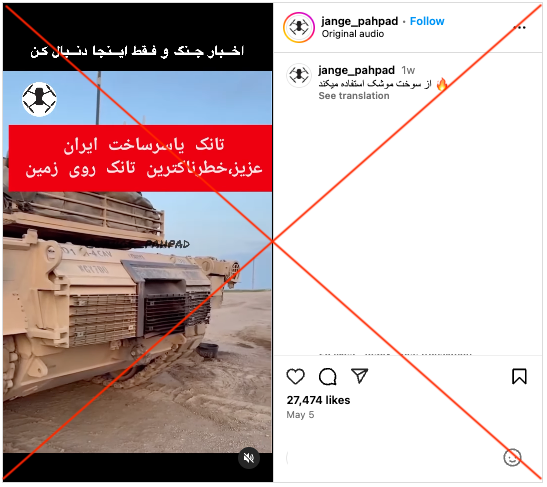
Task: Unmute the video with the speaker icon
Action: 249,458
